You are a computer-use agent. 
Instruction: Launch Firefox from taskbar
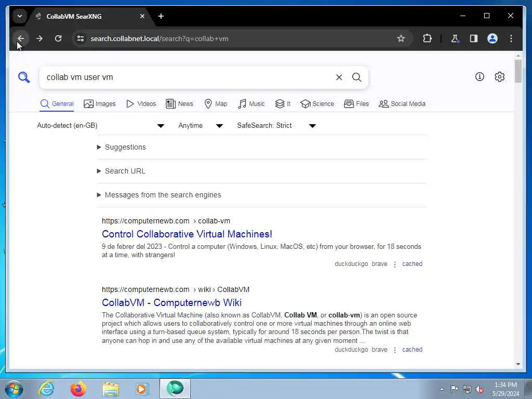[x=78, y=389]
